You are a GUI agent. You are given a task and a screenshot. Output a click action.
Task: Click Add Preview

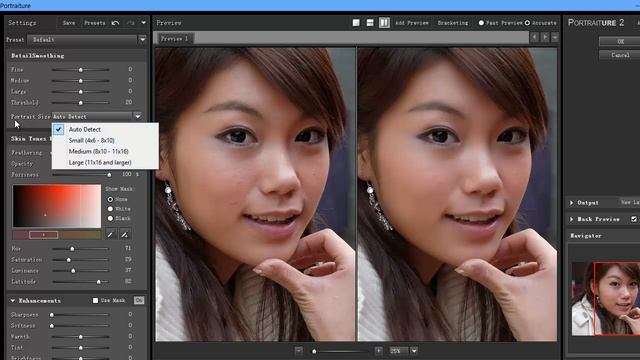[x=412, y=23]
